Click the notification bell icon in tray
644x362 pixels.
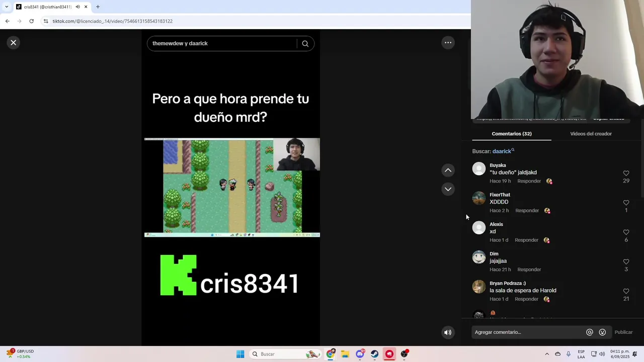coord(635,354)
